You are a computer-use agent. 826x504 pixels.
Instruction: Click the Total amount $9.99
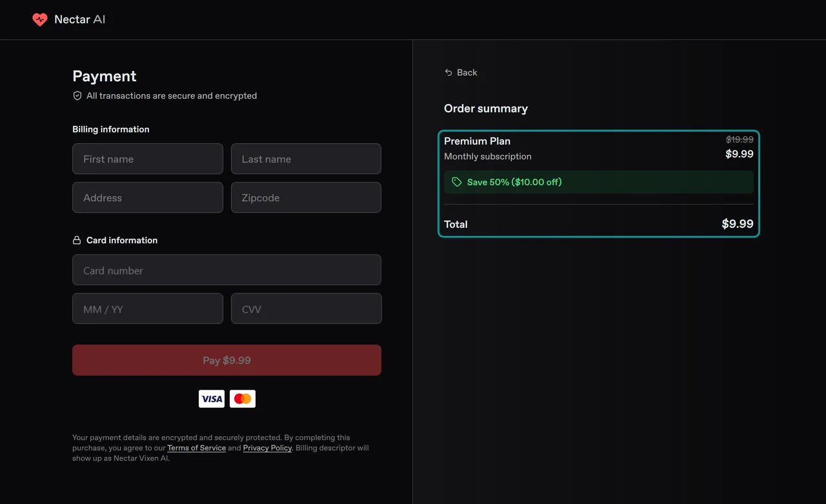click(738, 224)
